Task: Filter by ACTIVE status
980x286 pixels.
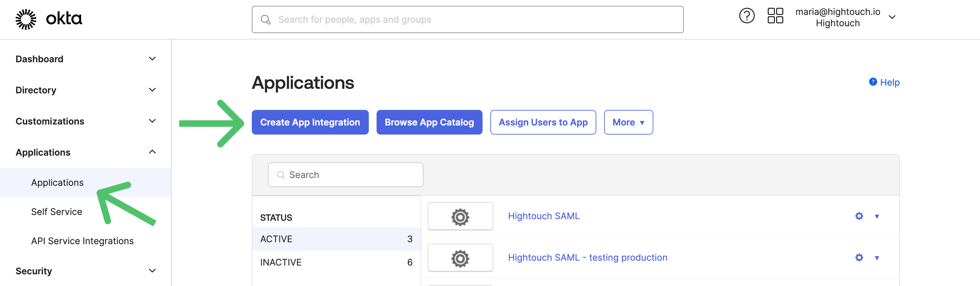Action: (x=336, y=239)
